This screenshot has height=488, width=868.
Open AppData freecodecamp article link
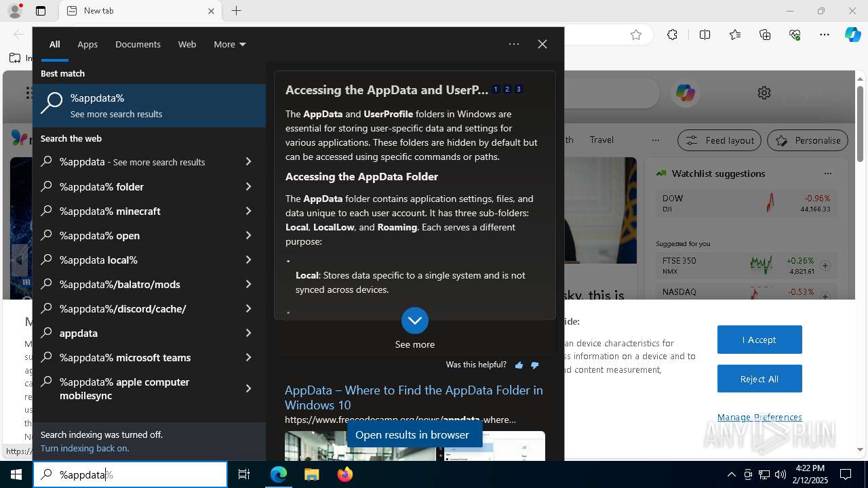(414, 397)
